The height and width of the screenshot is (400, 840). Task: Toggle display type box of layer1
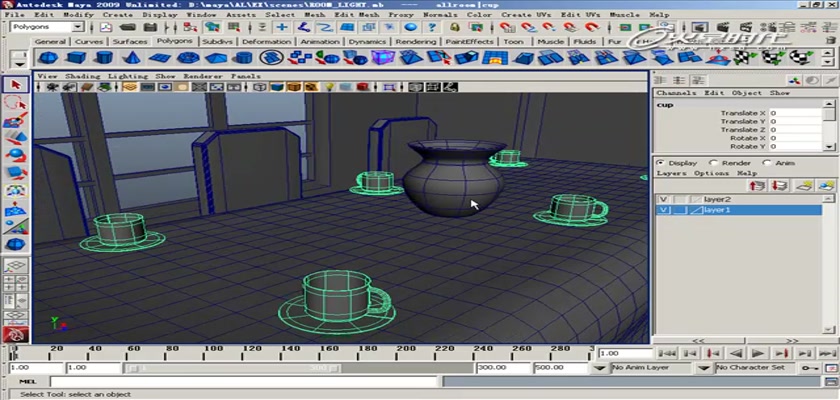coord(679,210)
